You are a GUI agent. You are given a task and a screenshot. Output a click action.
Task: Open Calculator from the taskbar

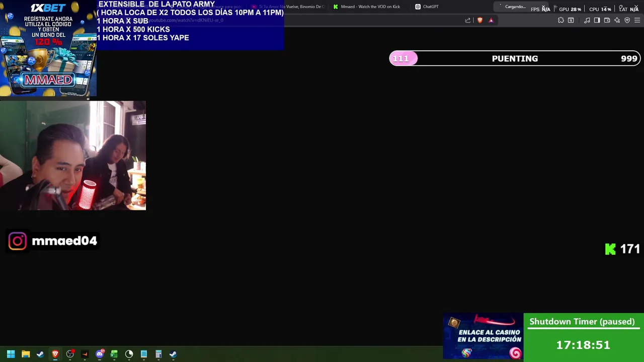click(x=158, y=354)
